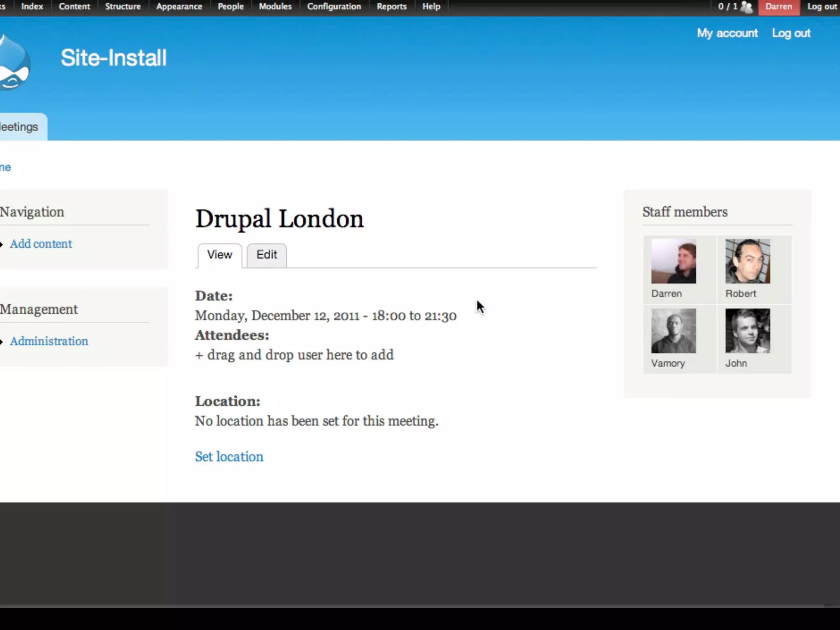Screen dimensions: 840x630
Task: Click the Management block heading
Action: point(39,309)
